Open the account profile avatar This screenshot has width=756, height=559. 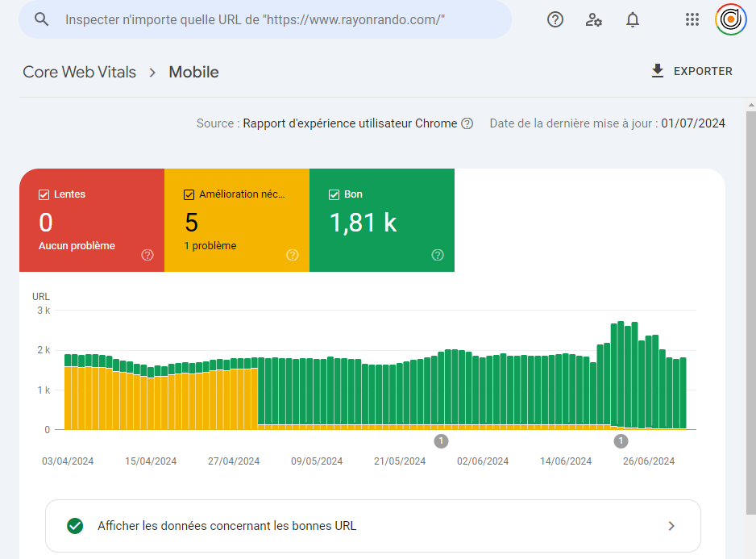[x=730, y=19]
